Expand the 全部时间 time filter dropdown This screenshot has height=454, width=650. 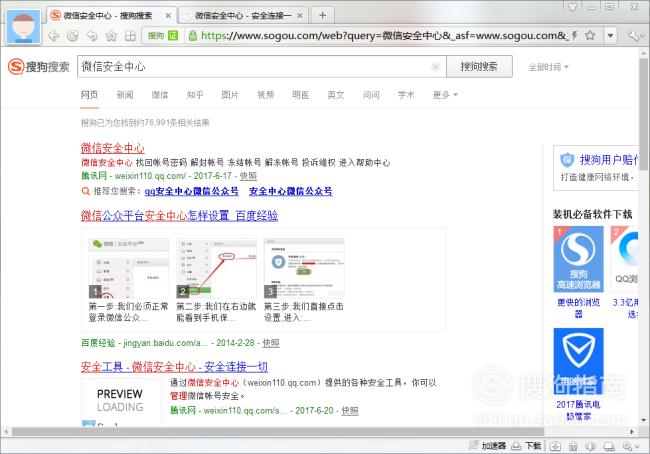click(548, 67)
